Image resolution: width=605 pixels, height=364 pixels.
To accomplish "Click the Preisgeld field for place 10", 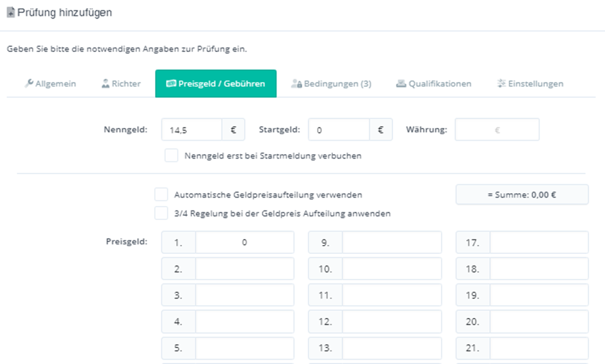I will click(x=392, y=269).
